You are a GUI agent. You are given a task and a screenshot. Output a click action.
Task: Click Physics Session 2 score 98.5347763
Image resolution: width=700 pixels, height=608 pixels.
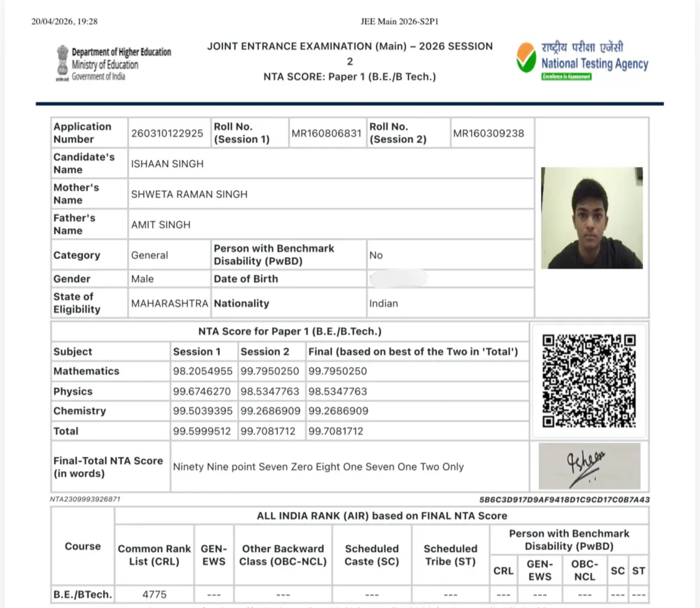(270, 391)
